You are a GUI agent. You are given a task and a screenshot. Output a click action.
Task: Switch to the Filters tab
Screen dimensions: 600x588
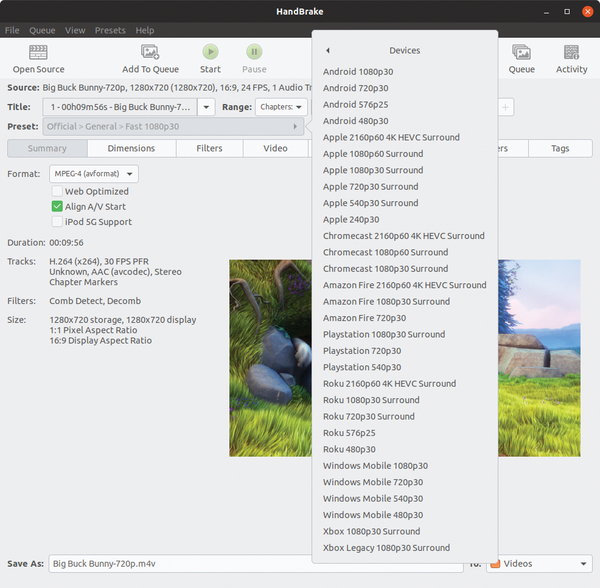point(209,148)
